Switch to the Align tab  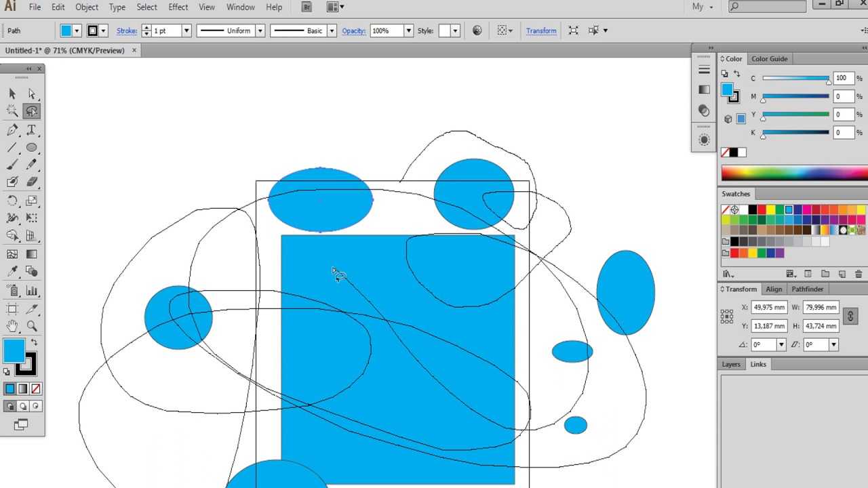pos(774,289)
